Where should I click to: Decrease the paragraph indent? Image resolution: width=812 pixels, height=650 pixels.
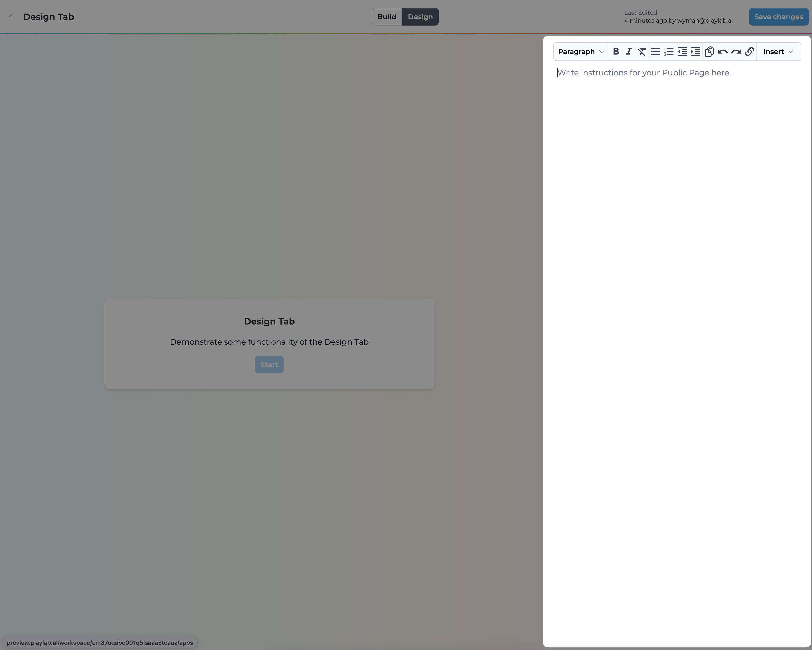click(x=682, y=52)
